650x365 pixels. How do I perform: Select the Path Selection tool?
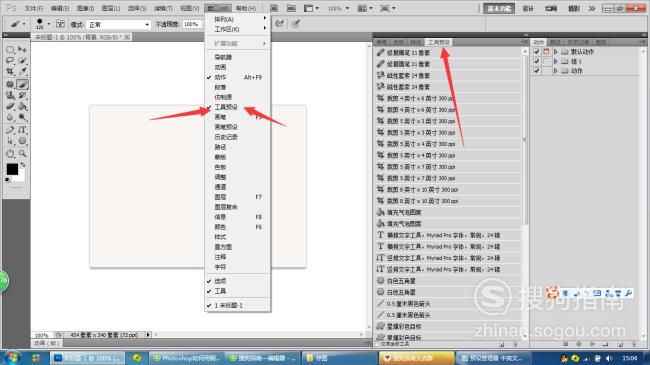tap(10, 141)
